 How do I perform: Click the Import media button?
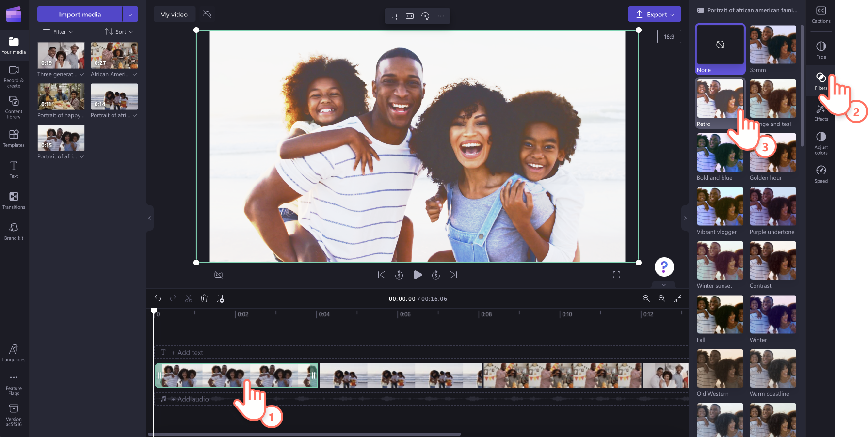coord(80,14)
